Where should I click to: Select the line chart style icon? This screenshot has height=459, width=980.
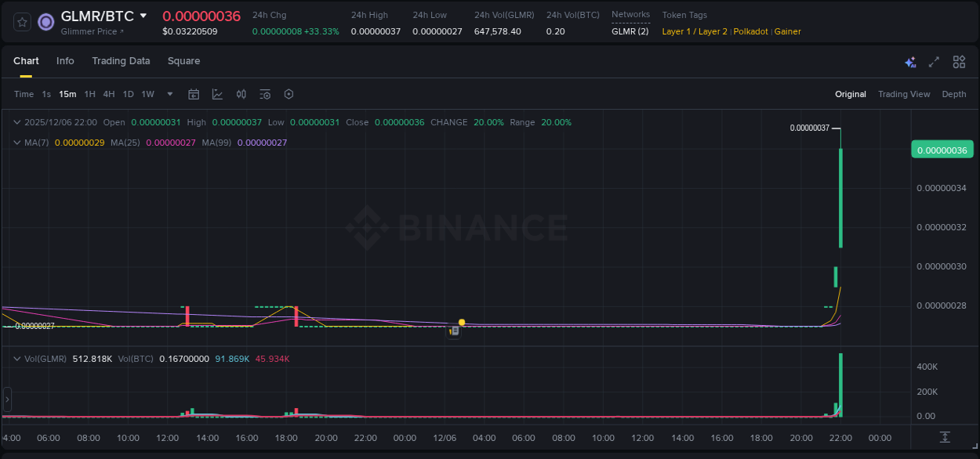pyautogui.click(x=217, y=94)
